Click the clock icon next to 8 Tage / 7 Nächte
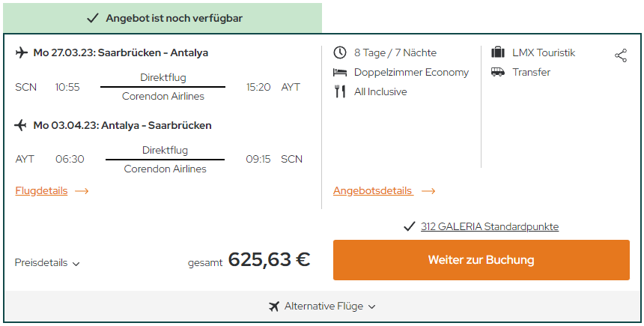 340,52
